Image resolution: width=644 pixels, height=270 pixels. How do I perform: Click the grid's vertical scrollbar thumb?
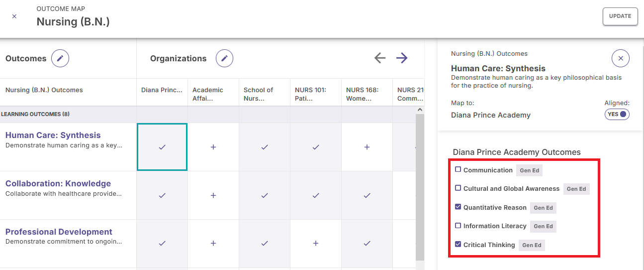coord(420,187)
